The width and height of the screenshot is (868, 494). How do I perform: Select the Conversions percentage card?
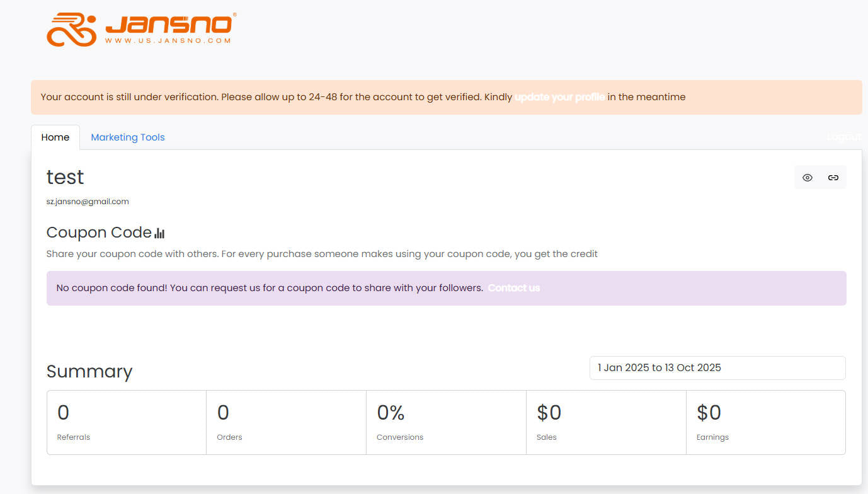446,422
